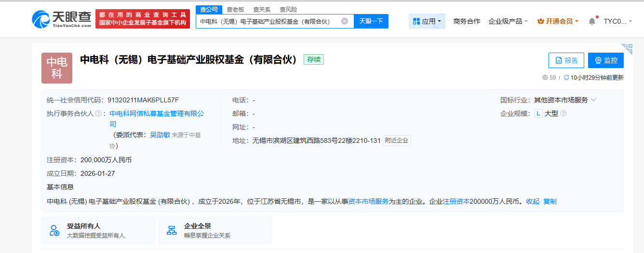Open the 应用 dropdown menu
Viewport: 644px width, 253px height.
click(427, 21)
